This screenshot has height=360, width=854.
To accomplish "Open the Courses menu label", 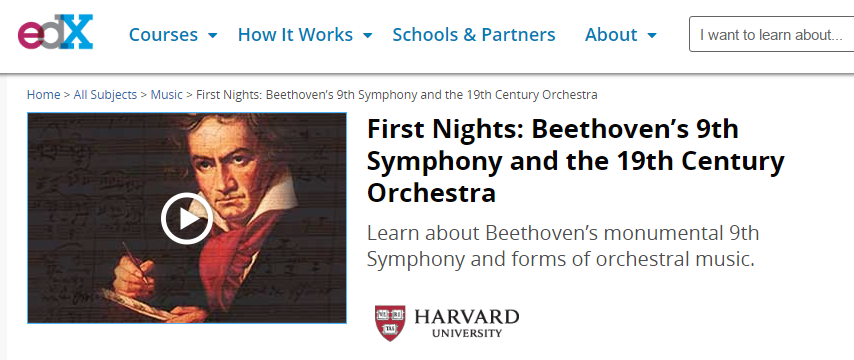I will point(163,35).
